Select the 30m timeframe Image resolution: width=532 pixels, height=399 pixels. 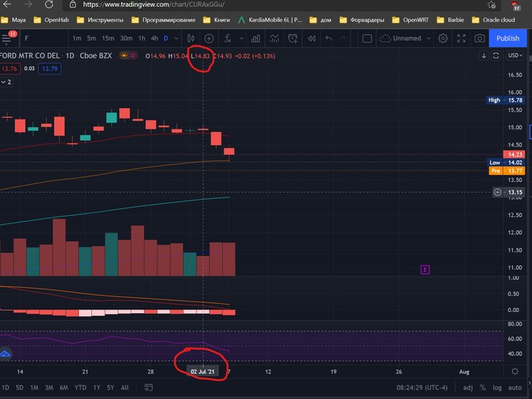(126, 38)
